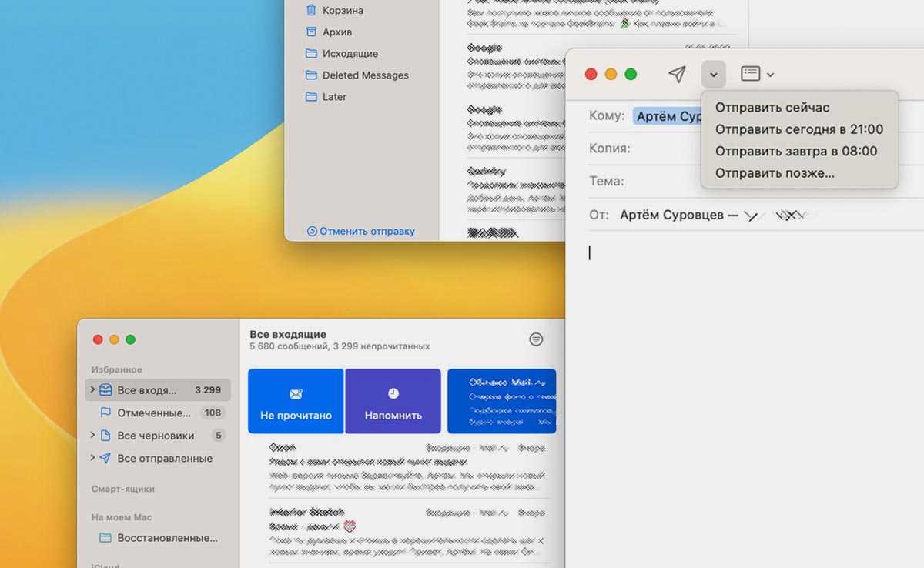Image resolution: width=924 pixels, height=568 pixels.
Task: Expand the Все черновики drafts chevron
Action: click(92, 436)
